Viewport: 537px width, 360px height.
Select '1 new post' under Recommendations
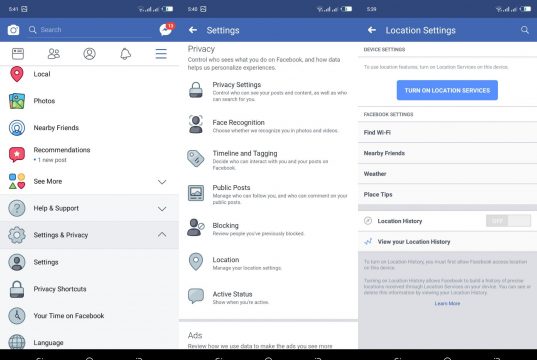(52, 160)
